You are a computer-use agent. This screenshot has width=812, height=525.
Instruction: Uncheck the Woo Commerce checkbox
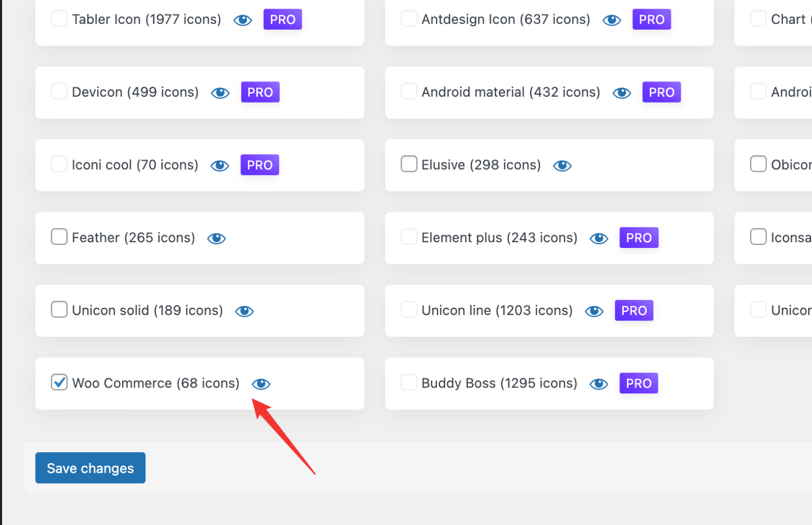click(59, 382)
